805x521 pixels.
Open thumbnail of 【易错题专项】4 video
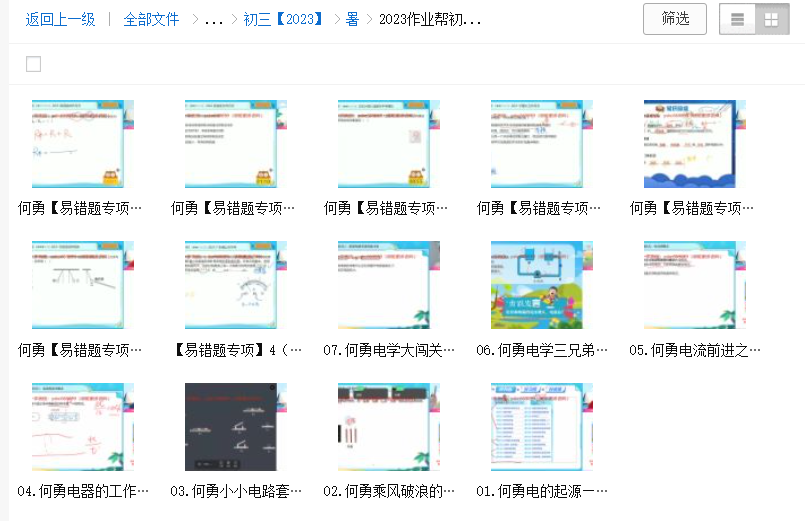click(x=236, y=285)
